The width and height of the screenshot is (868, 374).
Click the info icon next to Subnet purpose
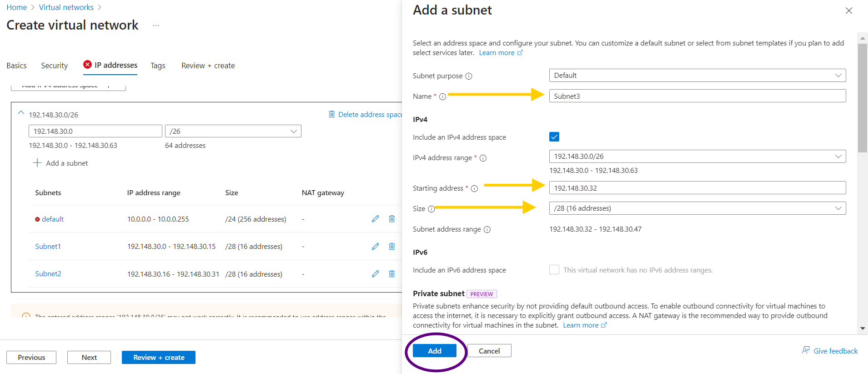point(469,76)
